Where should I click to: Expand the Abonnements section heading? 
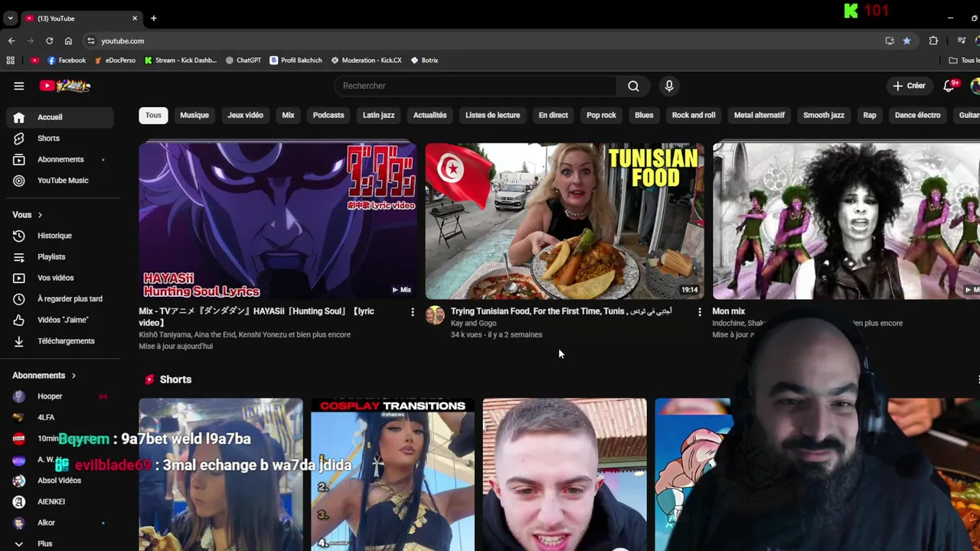(44, 375)
